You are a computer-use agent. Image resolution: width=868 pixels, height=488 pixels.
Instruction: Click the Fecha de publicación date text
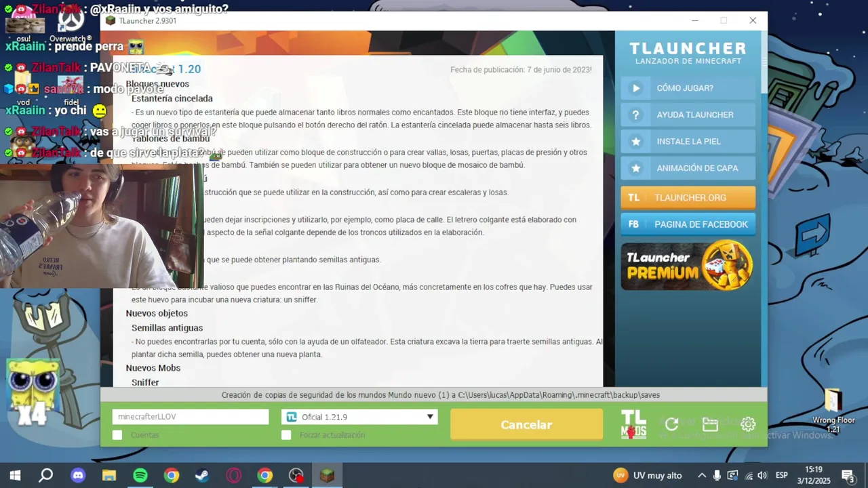click(521, 70)
